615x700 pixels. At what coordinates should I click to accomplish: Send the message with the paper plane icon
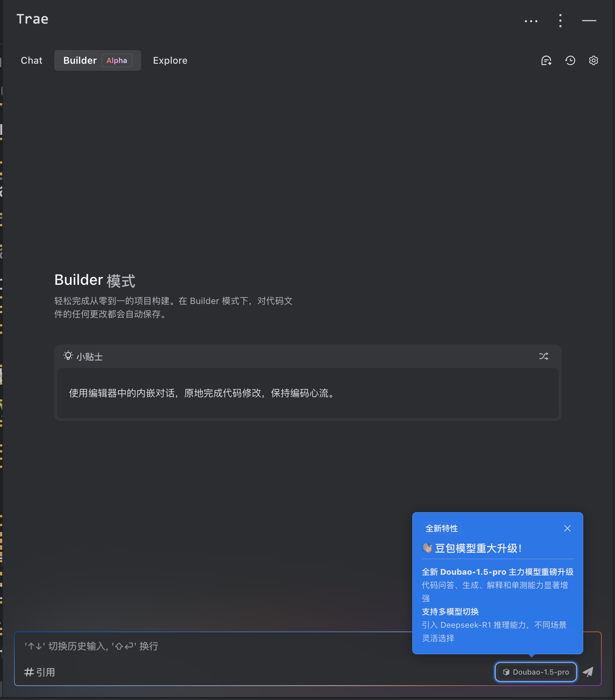pos(588,672)
